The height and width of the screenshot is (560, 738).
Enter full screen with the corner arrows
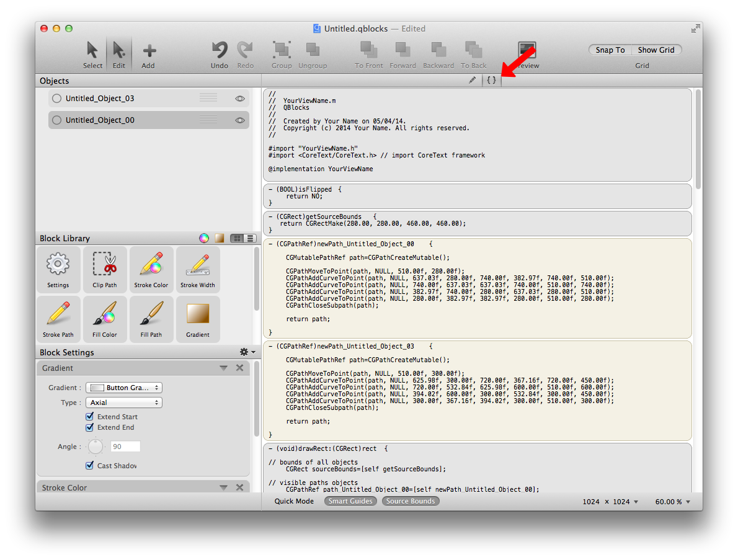click(696, 29)
